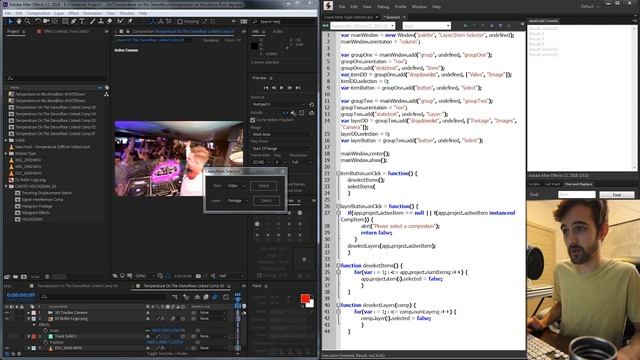
Task: Collapse the CRATES HOLOGRAM folder in Project panel
Action: pos(7,187)
